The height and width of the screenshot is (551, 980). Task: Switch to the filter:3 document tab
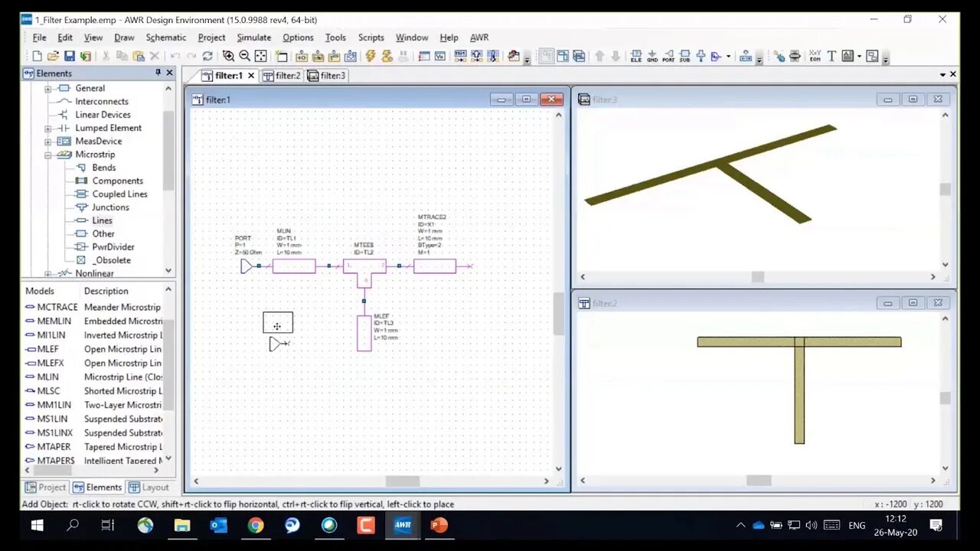[x=327, y=75]
